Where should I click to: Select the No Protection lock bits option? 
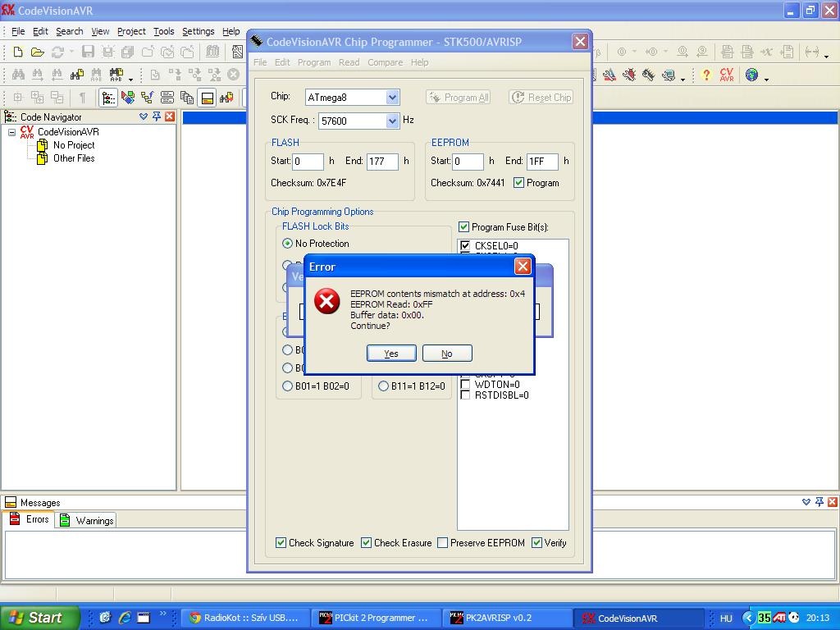288,243
